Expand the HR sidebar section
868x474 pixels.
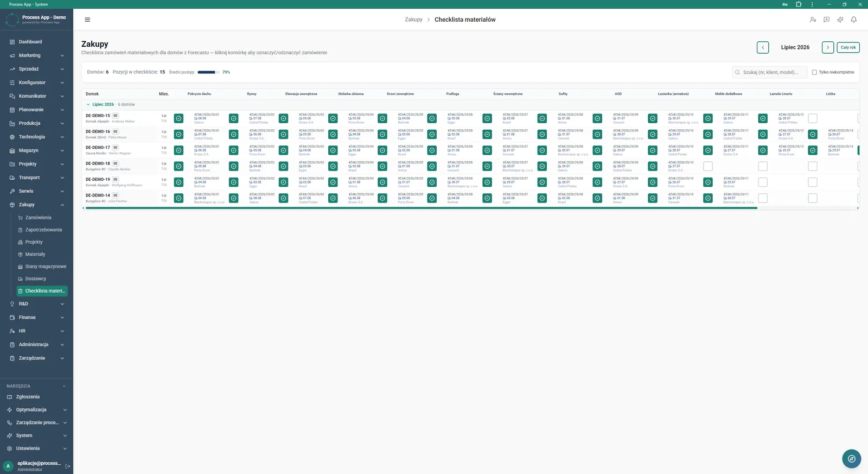point(62,331)
